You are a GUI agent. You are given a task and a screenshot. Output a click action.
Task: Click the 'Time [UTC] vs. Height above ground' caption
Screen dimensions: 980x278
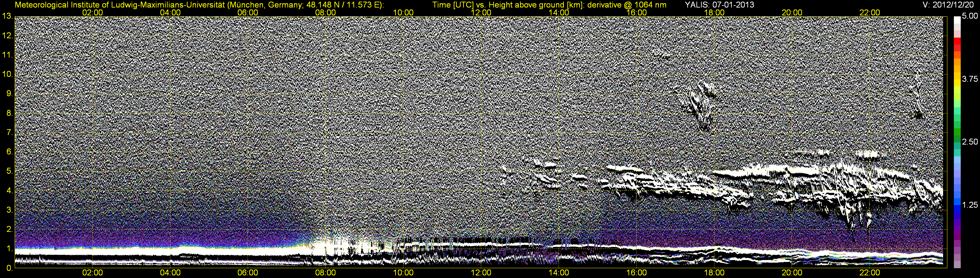549,5
